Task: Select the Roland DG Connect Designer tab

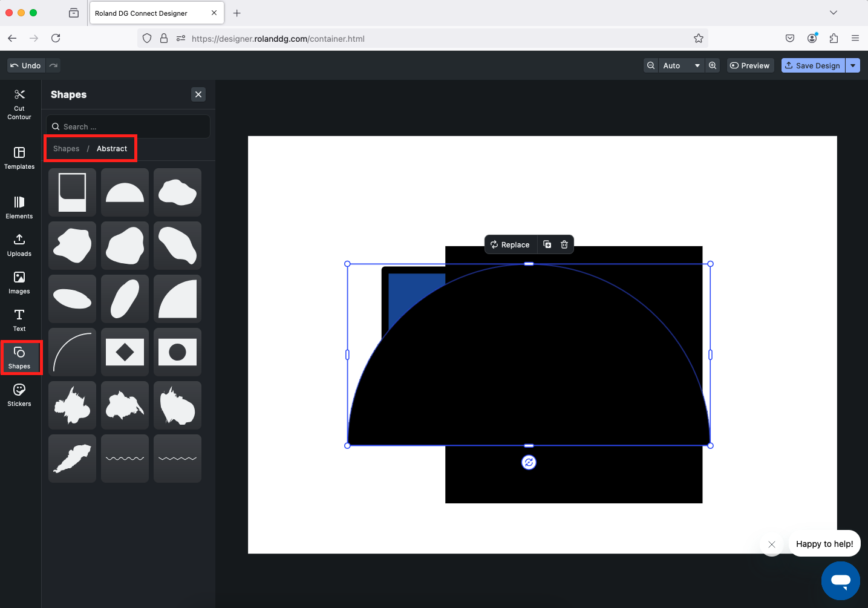Action: [157, 13]
